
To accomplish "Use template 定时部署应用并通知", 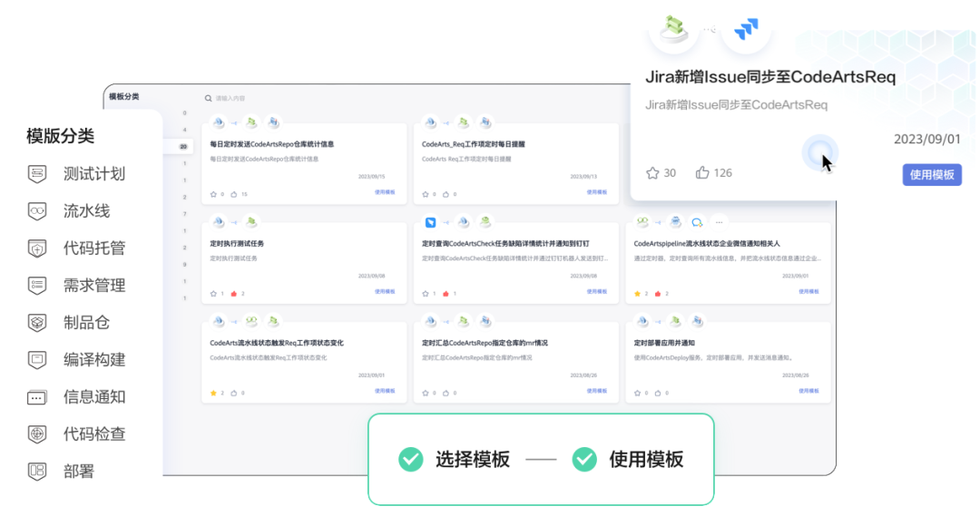I will 808,391.
